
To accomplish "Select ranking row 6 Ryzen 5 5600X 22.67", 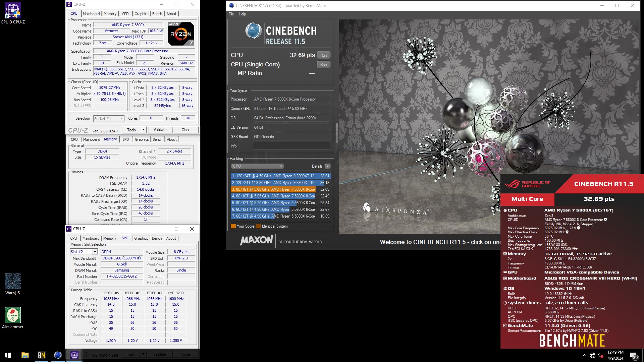I will [x=281, y=209].
